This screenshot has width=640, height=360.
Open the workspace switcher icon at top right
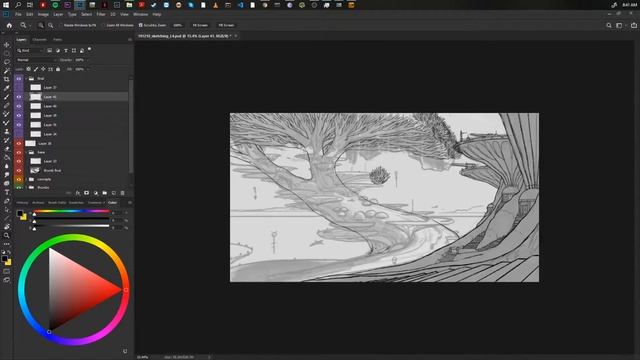pos(620,25)
